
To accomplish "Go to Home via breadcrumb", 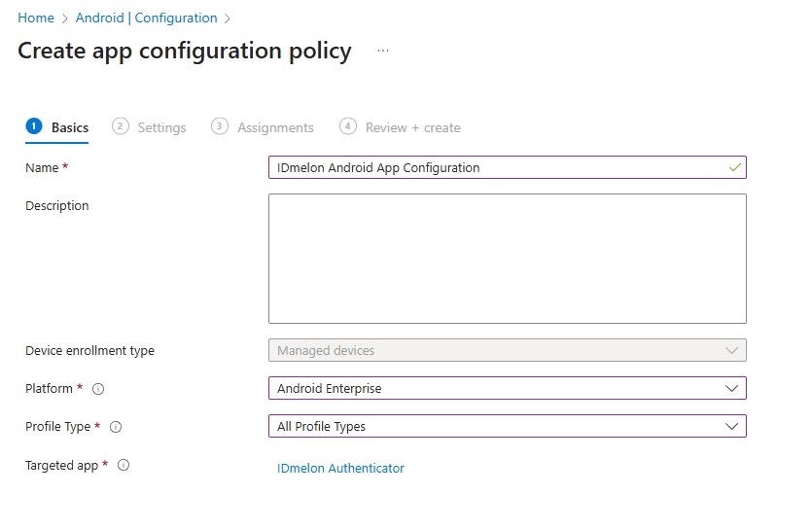I will pyautogui.click(x=36, y=18).
